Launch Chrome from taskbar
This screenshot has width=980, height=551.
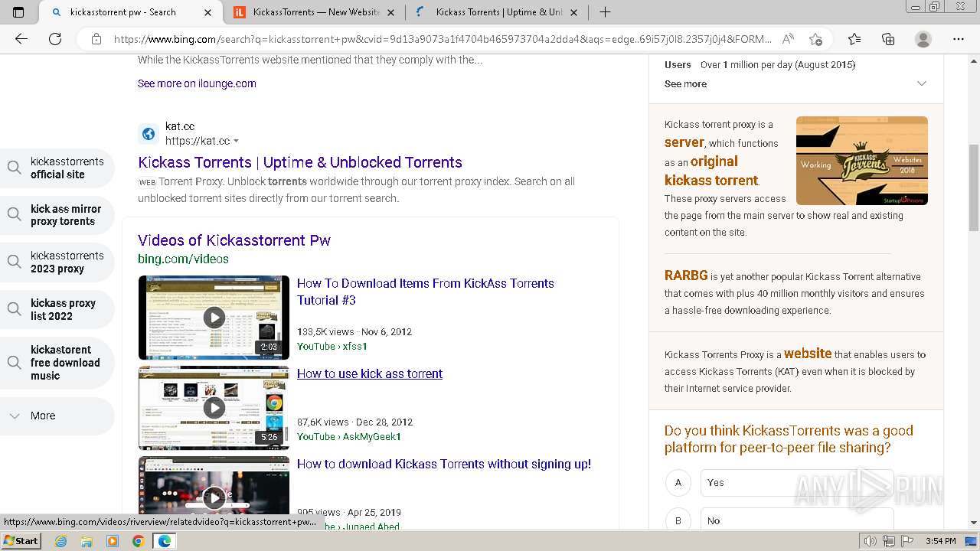tap(139, 541)
